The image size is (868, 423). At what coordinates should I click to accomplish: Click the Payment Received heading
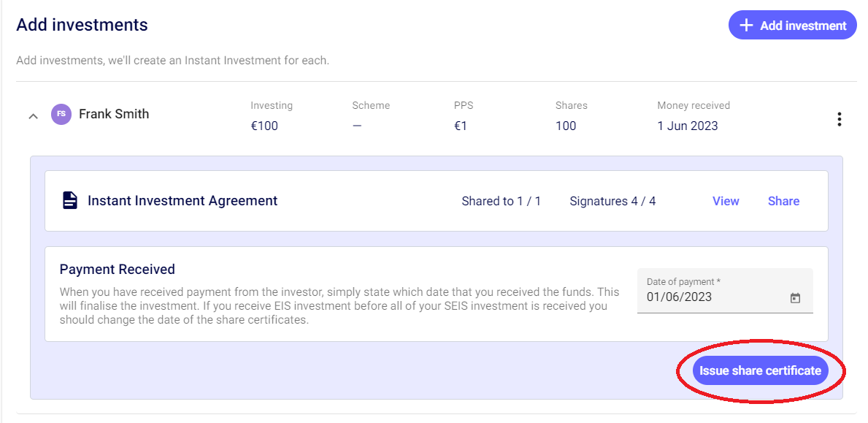[117, 270]
